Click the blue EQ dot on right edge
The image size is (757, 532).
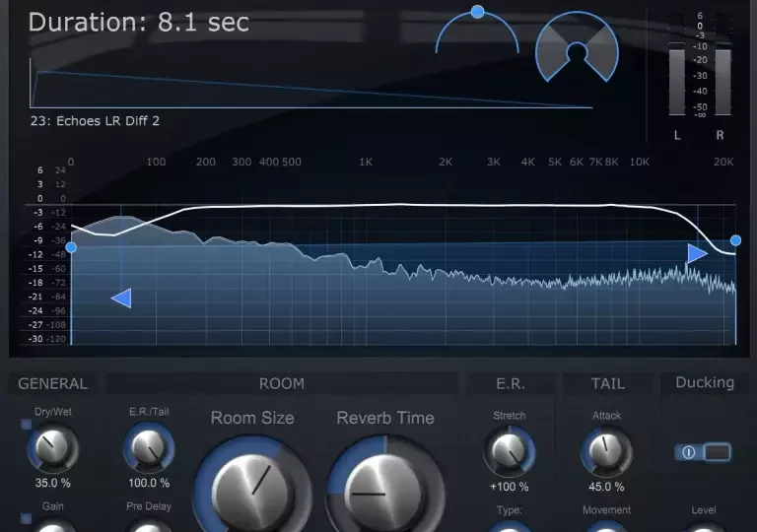pos(735,240)
